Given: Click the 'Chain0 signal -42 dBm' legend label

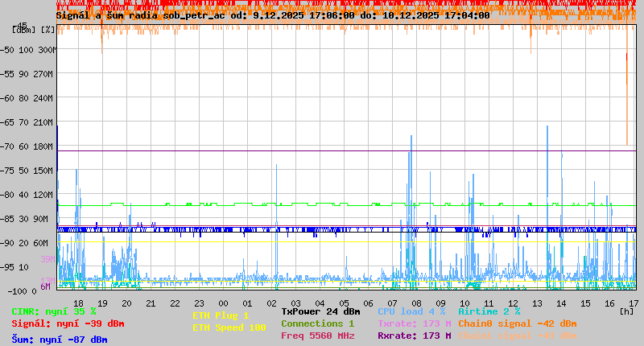Looking at the screenshot, I should (518, 323).
